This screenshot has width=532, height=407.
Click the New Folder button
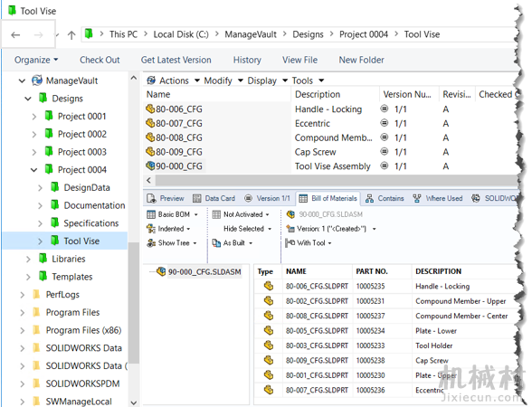tap(361, 60)
